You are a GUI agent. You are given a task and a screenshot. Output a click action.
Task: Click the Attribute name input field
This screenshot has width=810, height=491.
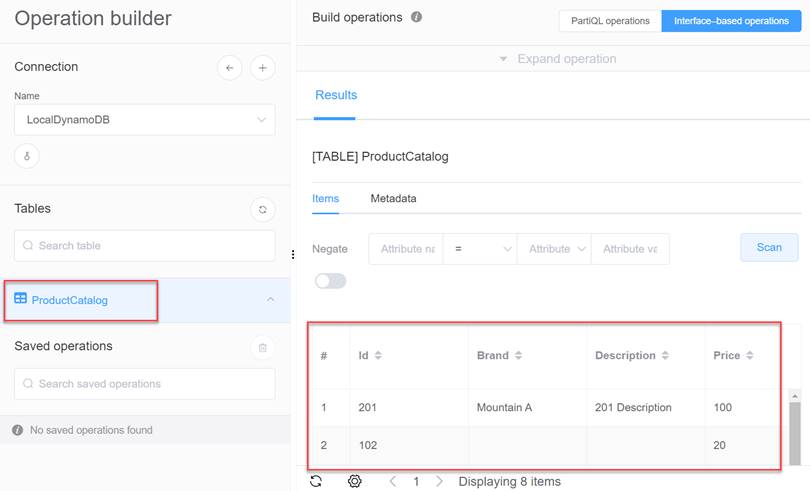[x=406, y=249]
